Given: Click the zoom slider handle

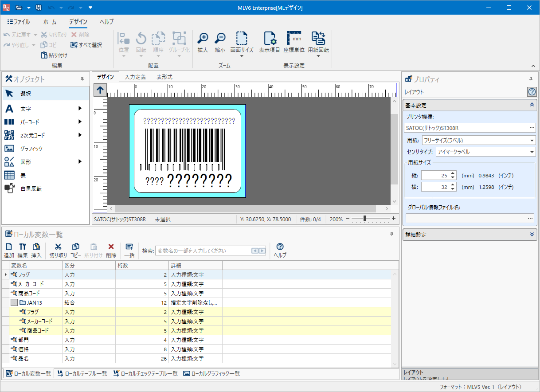Looking at the screenshot, I should tap(364, 218).
